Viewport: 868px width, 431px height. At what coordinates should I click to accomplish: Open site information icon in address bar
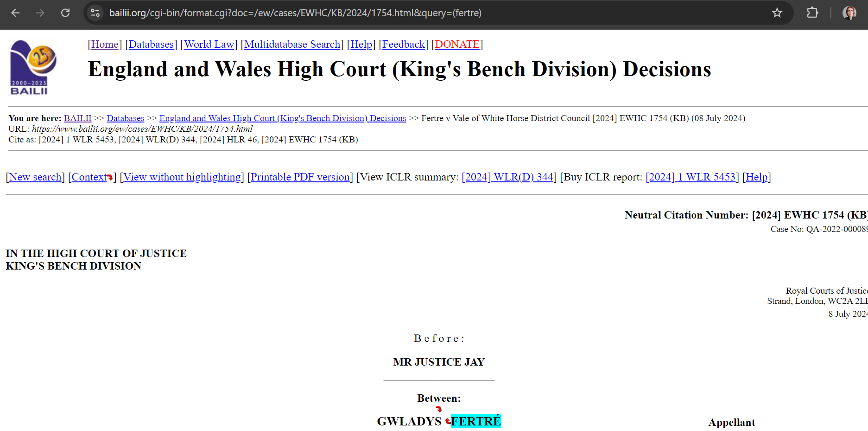click(95, 13)
